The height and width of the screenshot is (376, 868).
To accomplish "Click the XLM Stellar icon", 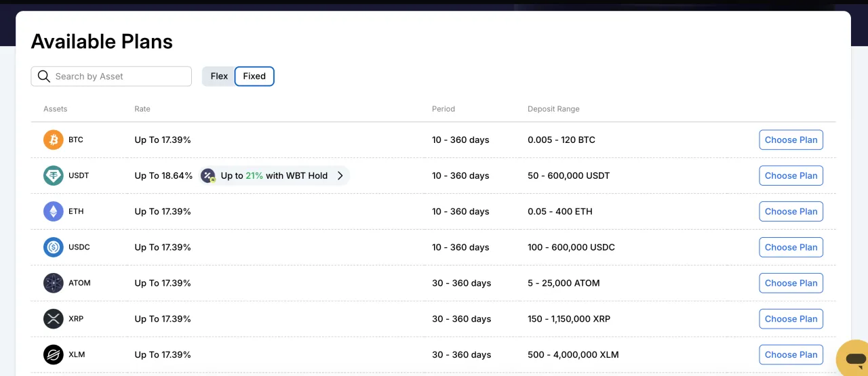I will 54,355.
